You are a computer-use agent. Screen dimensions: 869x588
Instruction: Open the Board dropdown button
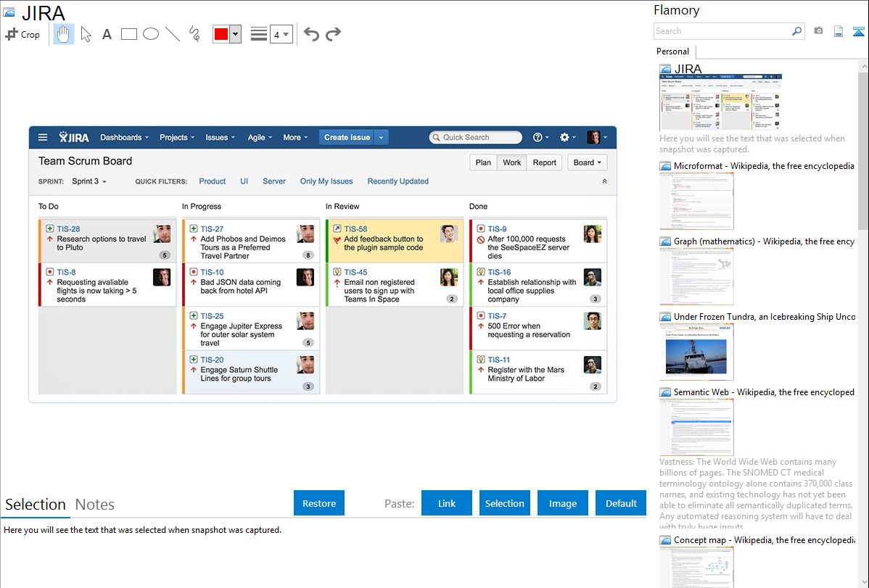click(x=588, y=162)
